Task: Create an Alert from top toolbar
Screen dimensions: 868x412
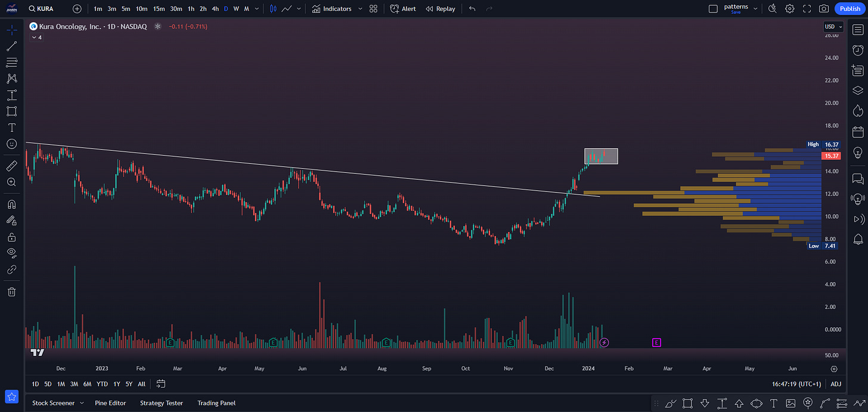Action: pyautogui.click(x=403, y=9)
